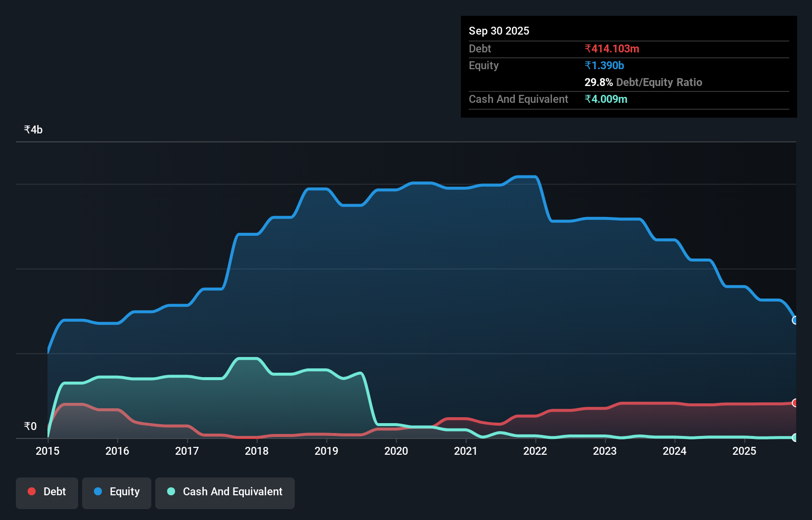Toggle the Cash And Equivalent series visibility

coord(225,491)
